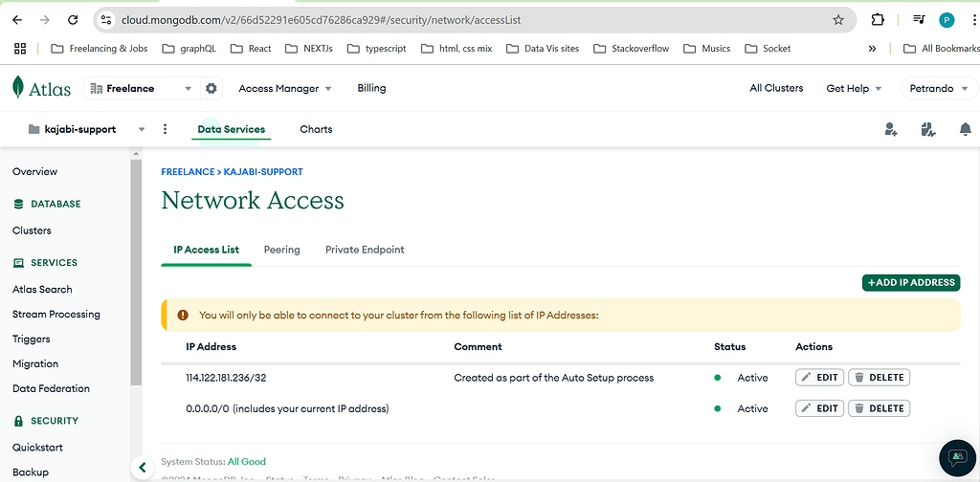Switch to Data Services tab
The width and height of the screenshot is (980, 482).
pos(232,129)
